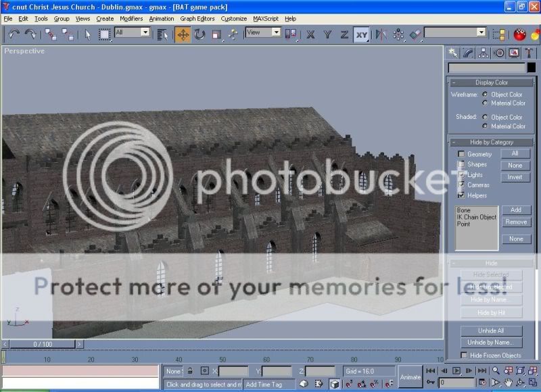Viewport: 541px width, 392px height.
Task: Click the black object color swatch
Action: tap(532, 68)
